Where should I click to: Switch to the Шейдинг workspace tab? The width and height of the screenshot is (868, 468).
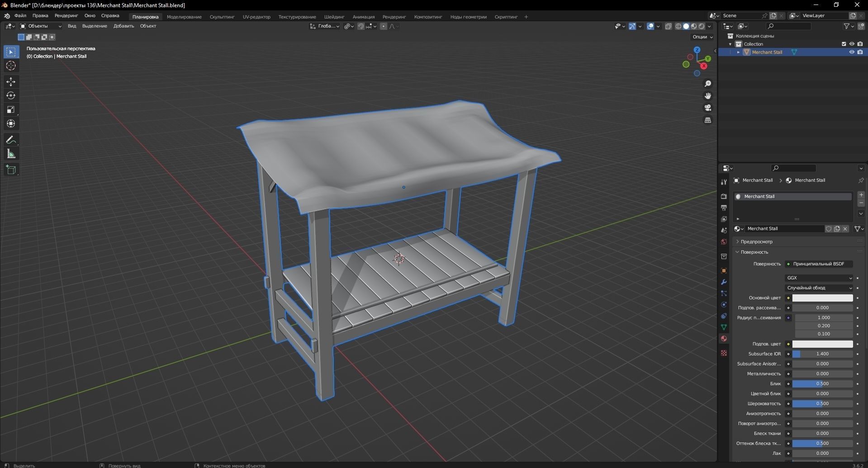point(334,17)
